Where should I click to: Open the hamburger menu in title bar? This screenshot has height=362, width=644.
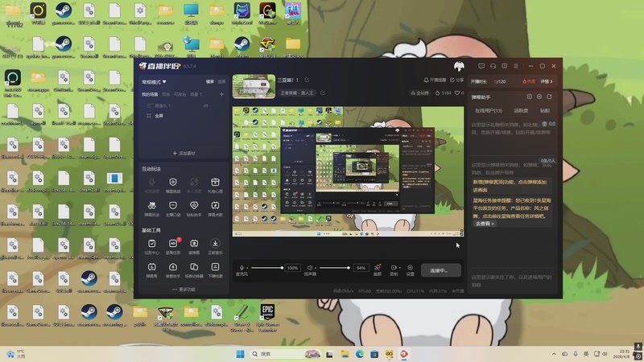(516, 66)
